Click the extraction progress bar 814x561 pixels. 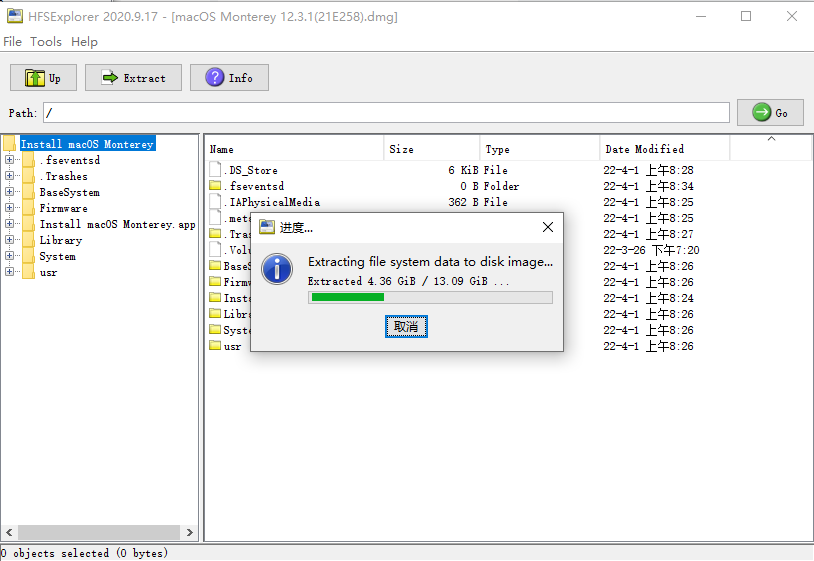coord(430,297)
